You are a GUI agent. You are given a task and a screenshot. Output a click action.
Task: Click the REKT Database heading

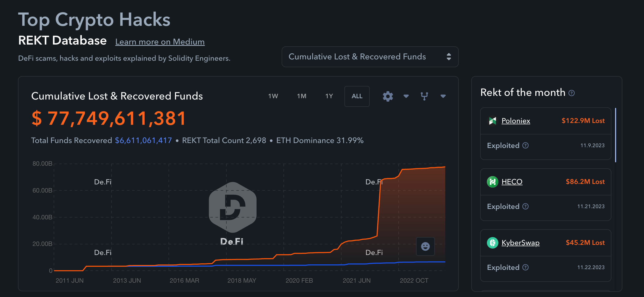click(x=63, y=41)
